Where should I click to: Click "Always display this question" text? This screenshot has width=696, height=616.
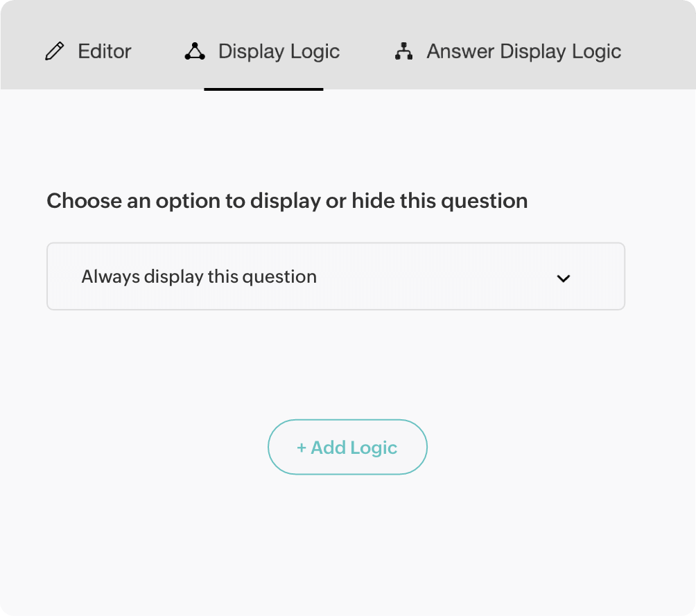tap(199, 276)
